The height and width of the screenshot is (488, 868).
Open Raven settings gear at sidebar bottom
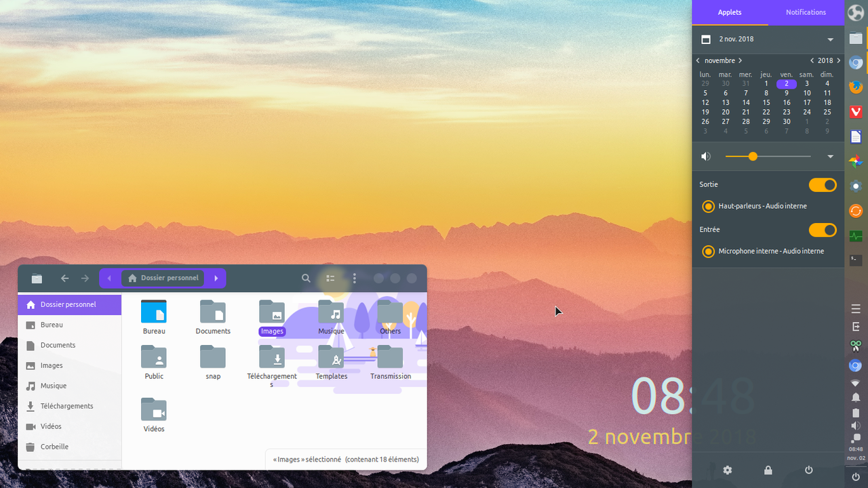pyautogui.click(x=728, y=470)
